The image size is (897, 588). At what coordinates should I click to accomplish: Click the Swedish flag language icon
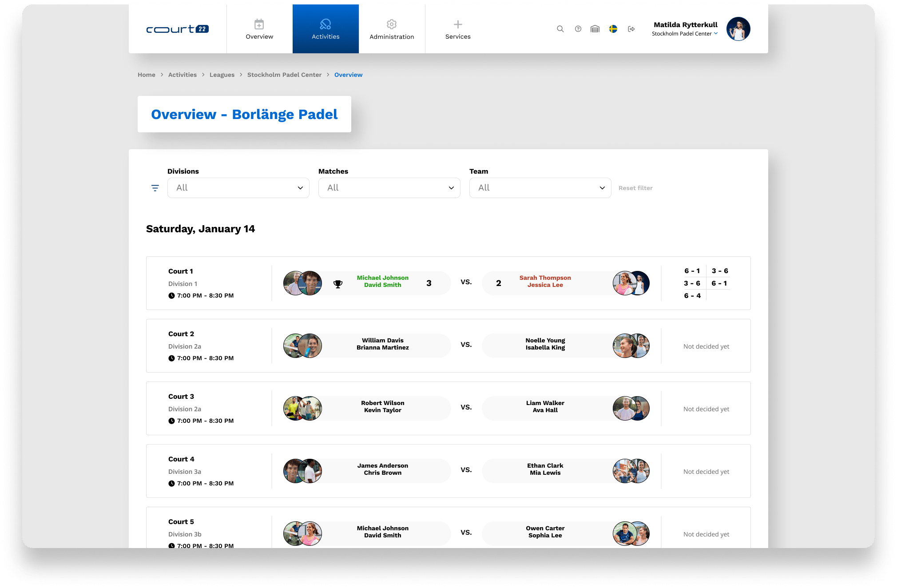pyautogui.click(x=613, y=29)
